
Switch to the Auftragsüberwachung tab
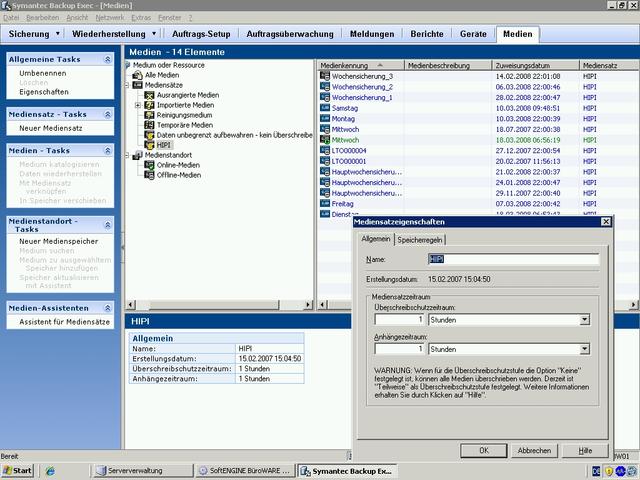[x=290, y=34]
